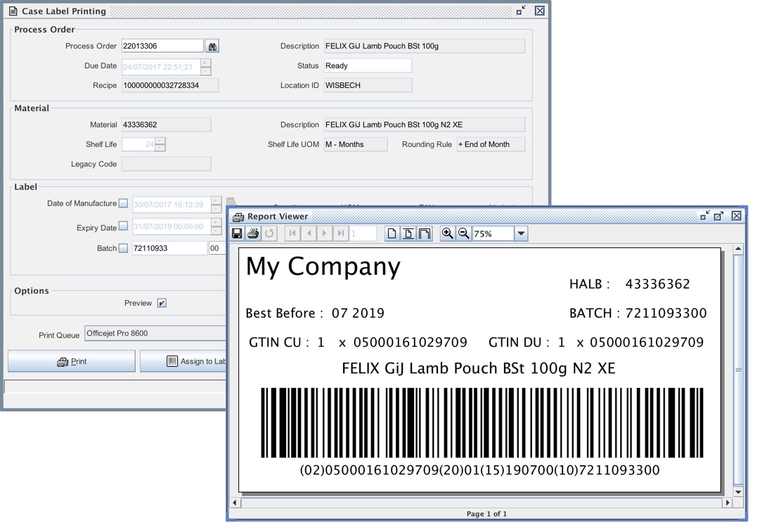Zoom out of the label preview
Viewport: 762px width, 532px height.
click(464, 233)
